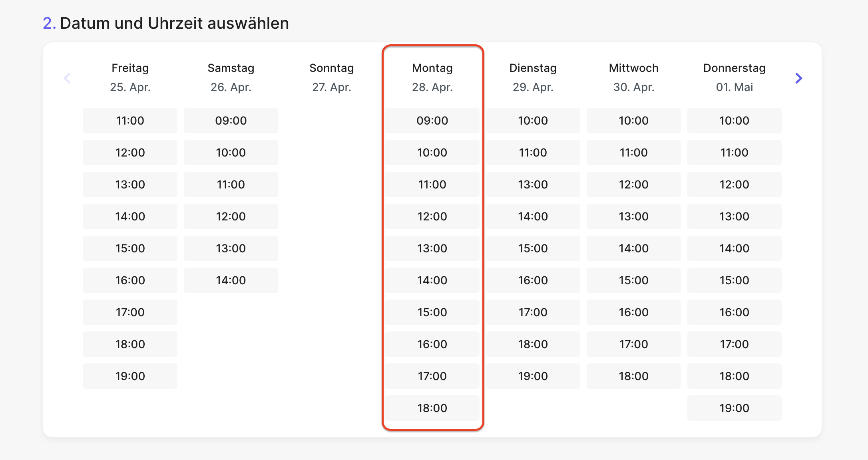This screenshot has height=460, width=868.
Task: Select 16:00 on Donnerstag
Action: click(735, 312)
